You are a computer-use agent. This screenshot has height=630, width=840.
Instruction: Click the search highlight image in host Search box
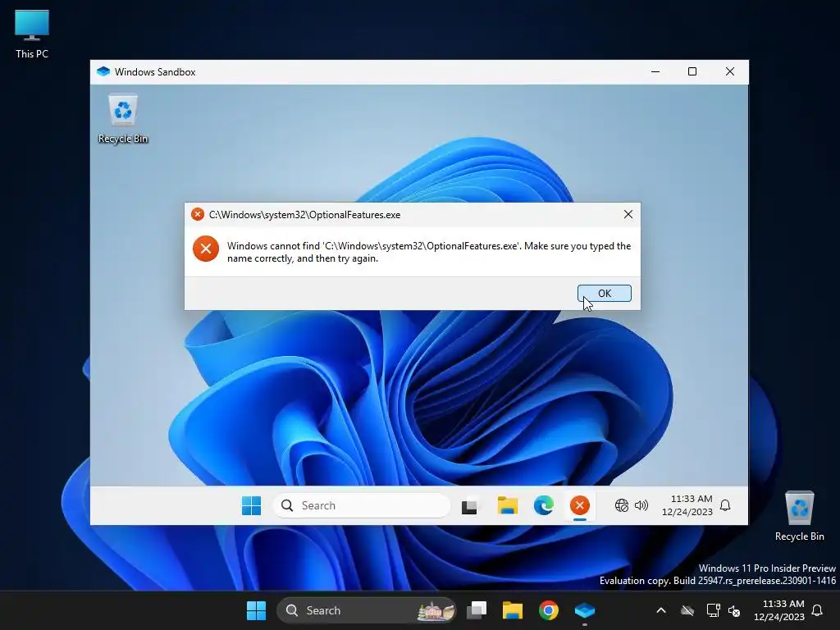[436, 610]
